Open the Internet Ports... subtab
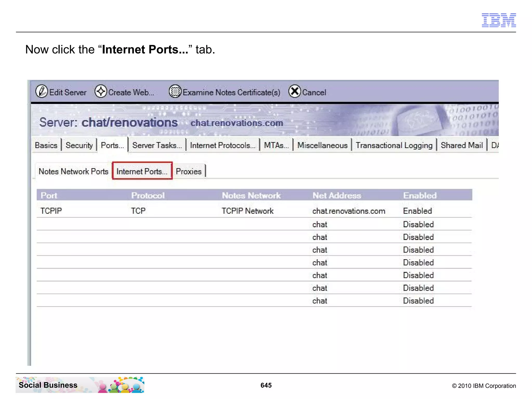The height and width of the screenshot is (399, 532). (142, 171)
